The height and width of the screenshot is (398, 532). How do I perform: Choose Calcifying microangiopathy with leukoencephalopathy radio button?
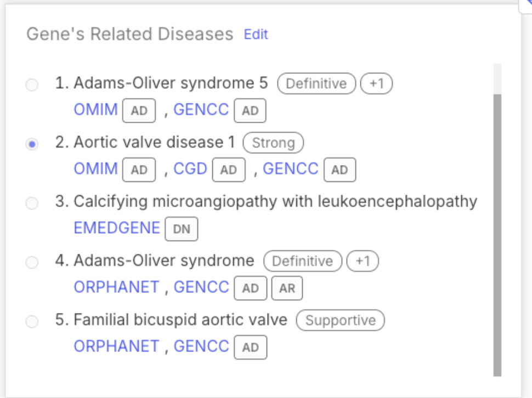[32, 203]
